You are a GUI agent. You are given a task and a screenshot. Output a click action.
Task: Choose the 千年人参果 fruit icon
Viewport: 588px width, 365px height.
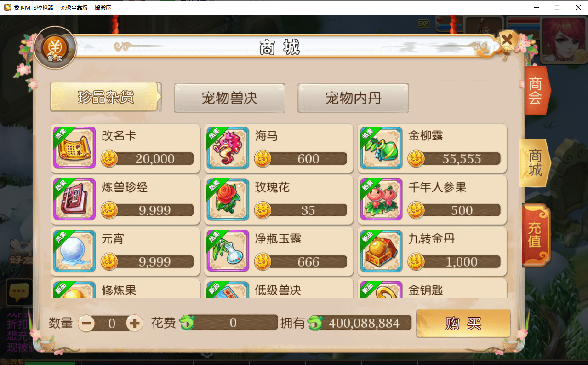coord(382,200)
